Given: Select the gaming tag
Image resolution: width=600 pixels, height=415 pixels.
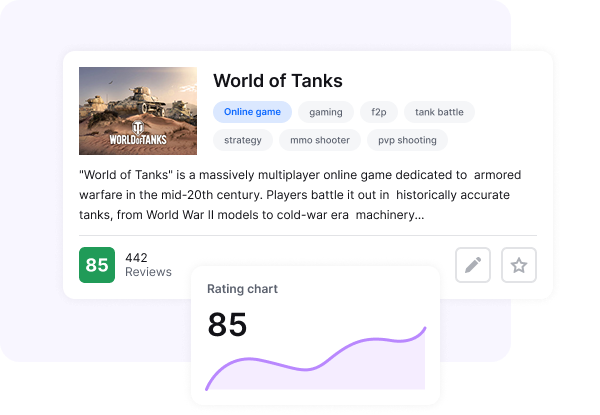Looking at the screenshot, I should [326, 112].
